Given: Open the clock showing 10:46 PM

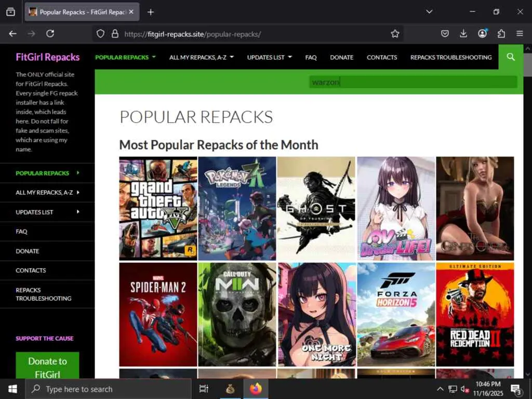Looking at the screenshot, I should (x=488, y=389).
